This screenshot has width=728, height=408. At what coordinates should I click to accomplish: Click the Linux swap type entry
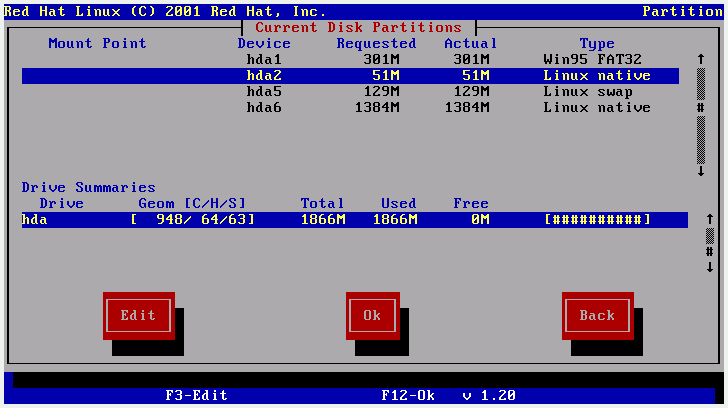(x=589, y=91)
